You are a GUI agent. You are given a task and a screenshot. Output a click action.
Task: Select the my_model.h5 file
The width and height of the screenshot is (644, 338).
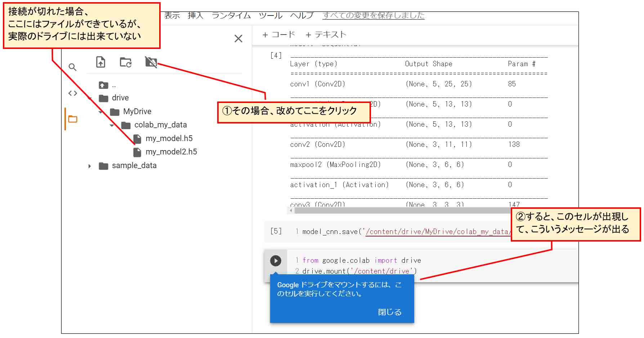tap(169, 139)
